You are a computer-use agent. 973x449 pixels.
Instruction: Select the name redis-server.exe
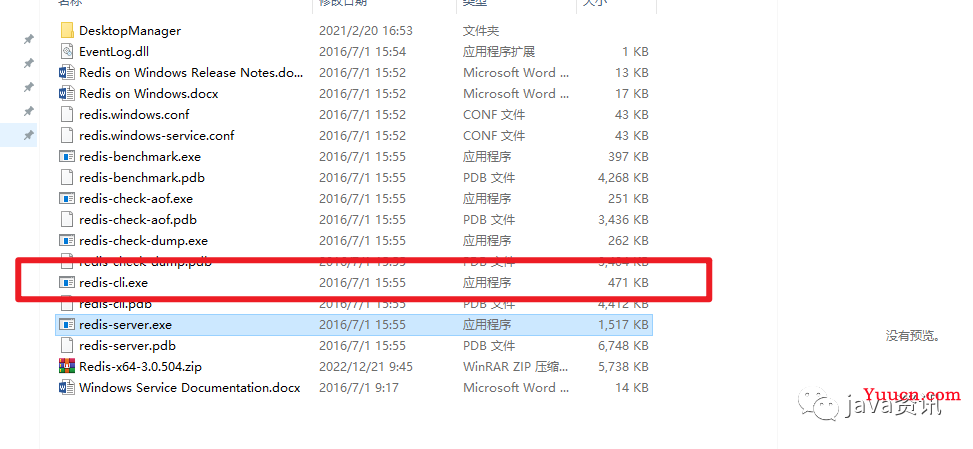point(126,324)
